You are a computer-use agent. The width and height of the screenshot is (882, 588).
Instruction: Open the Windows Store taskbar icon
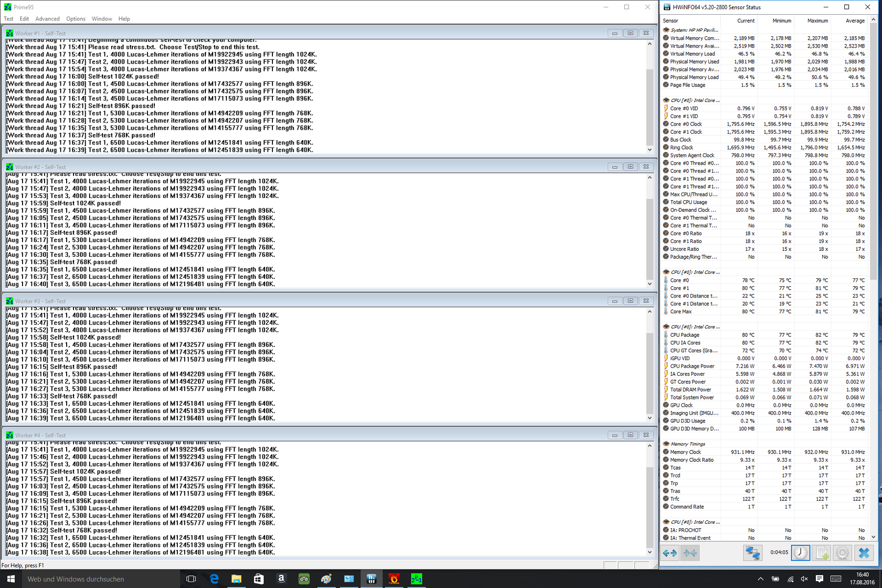pos(259,579)
